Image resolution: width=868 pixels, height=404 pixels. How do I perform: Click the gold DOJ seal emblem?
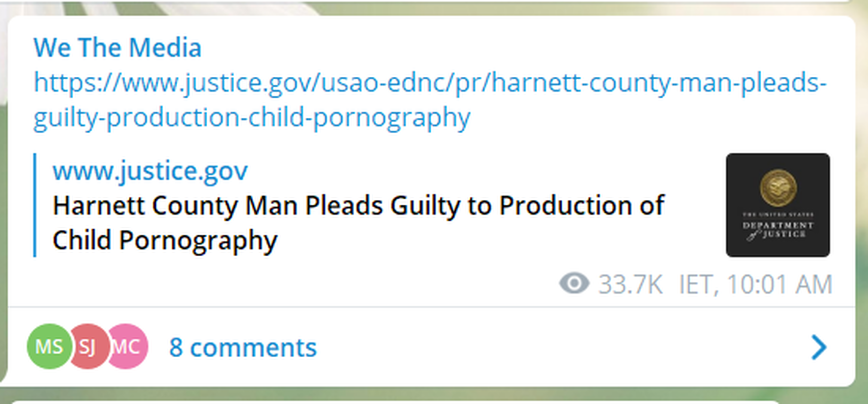click(778, 188)
